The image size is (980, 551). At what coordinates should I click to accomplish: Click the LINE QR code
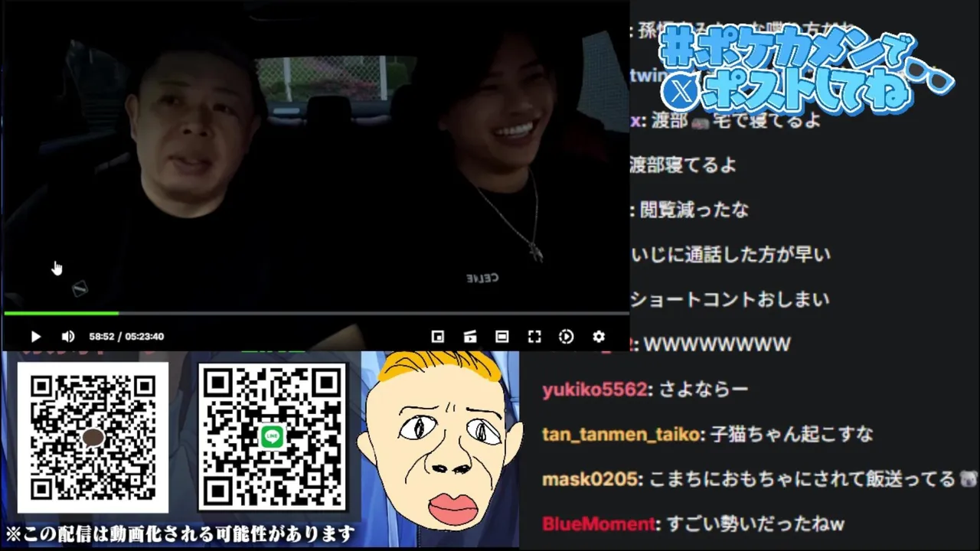pos(273,438)
